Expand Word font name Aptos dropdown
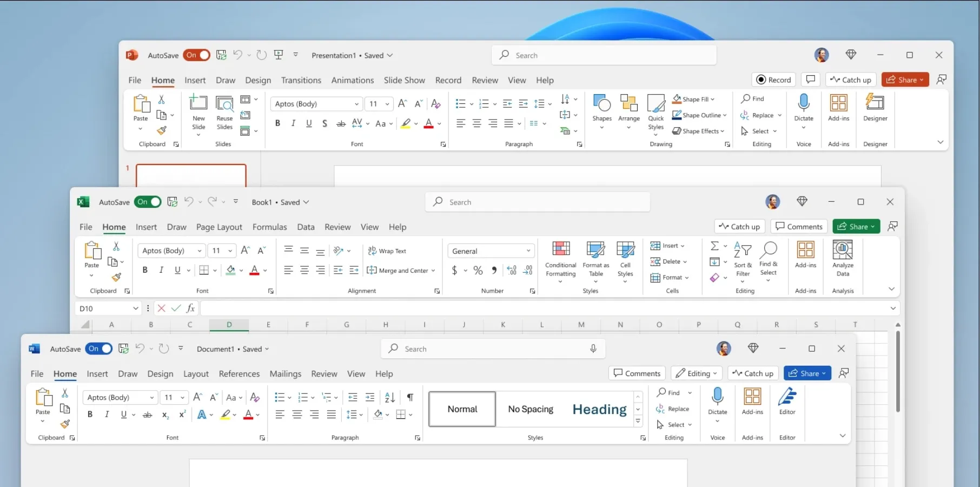This screenshot has width=980, height=487. pos(152,398)
